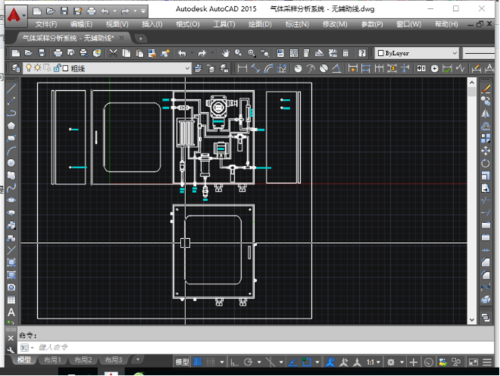This screenshot has width=500, height=376.
Task: Click the Help question mark icon
Action: click(362, 53)
